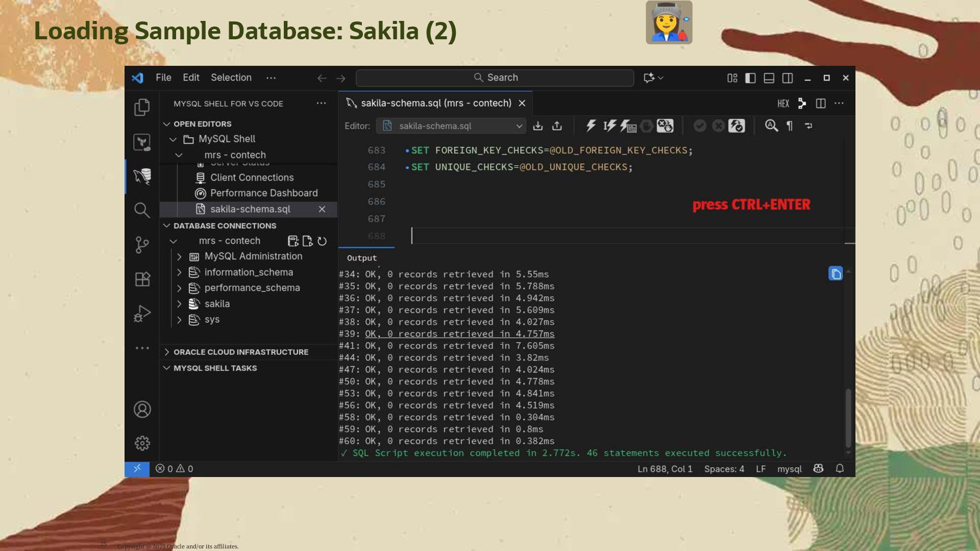Refresh the mrs - contech connection
This screenshot has height=551, width=980.
[x=322, y=241]
